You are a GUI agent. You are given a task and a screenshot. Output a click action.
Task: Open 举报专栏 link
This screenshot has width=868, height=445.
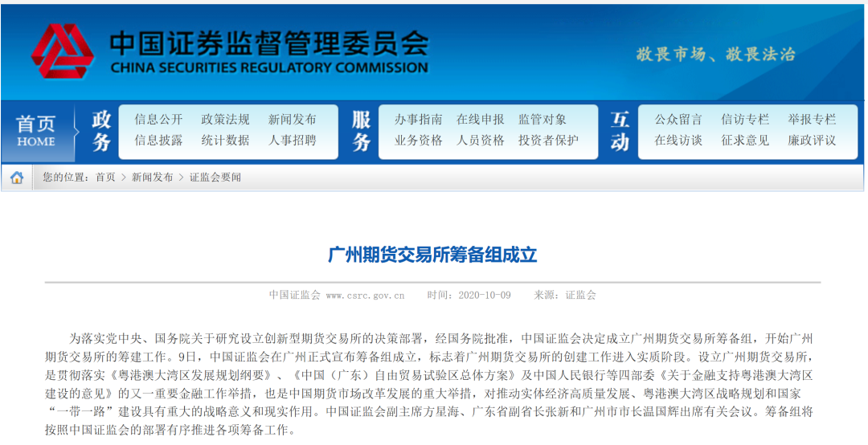pyautogui.click(x=812, y=120)
